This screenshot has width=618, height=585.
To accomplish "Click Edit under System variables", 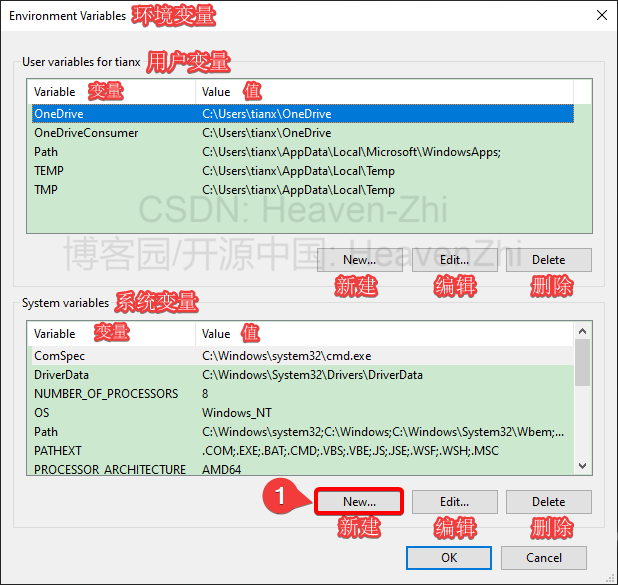I will pos(454,501).
